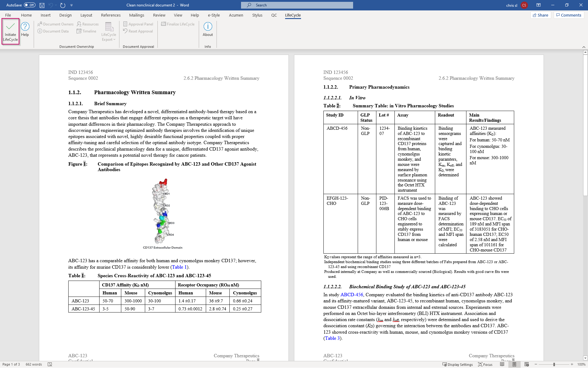
Task: Follow the ABCD-456 study link
Action: tap(352, 295)
